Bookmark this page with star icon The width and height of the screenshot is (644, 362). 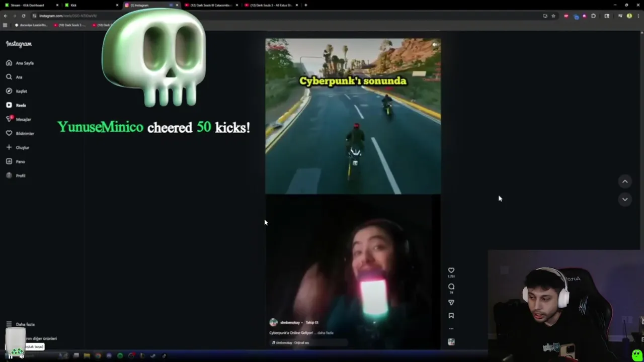553,16
